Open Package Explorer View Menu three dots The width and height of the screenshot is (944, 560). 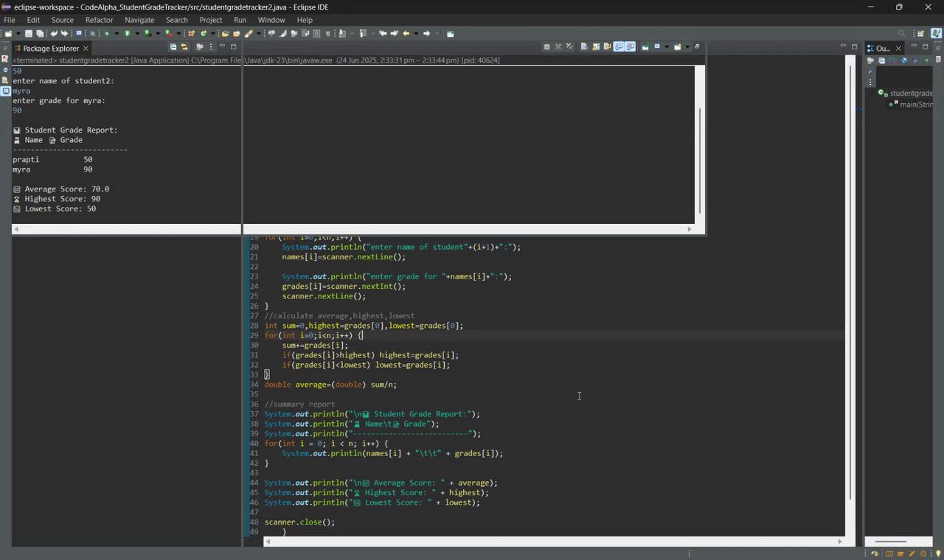pyautogui.click(x=210, y=47)
